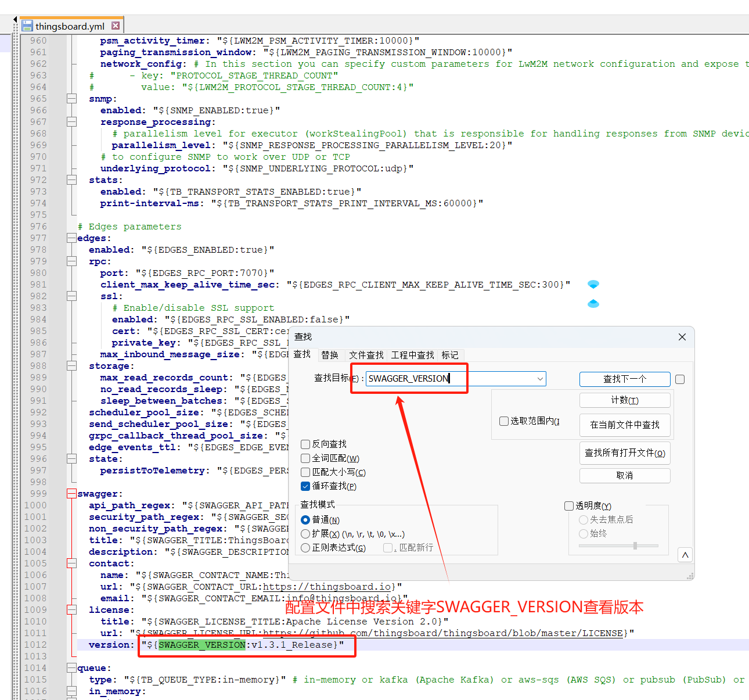This screenshot has width=749, height=700.
Task: Click the caret button to shrink Find dialog
Action: pyautogui.click(x=685, y=555)
